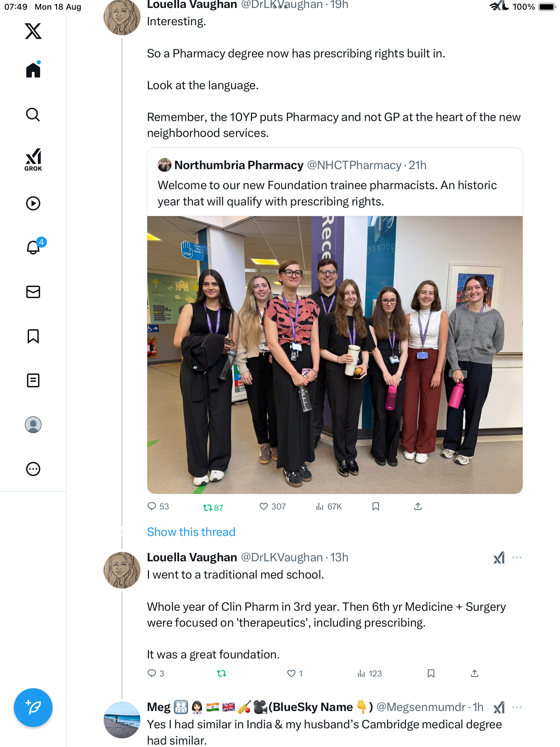Open profile avatar in sidebar

pos(33,425)
